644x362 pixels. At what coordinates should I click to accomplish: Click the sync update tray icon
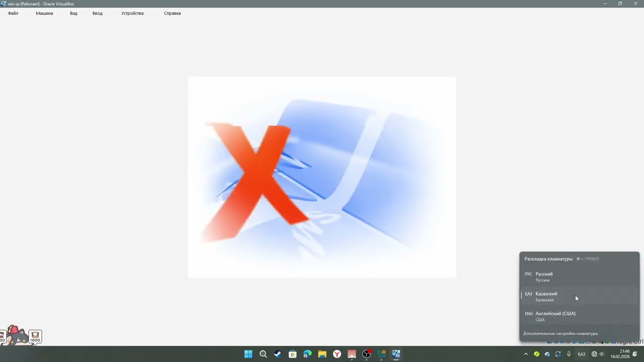click(x=558, y=354)
